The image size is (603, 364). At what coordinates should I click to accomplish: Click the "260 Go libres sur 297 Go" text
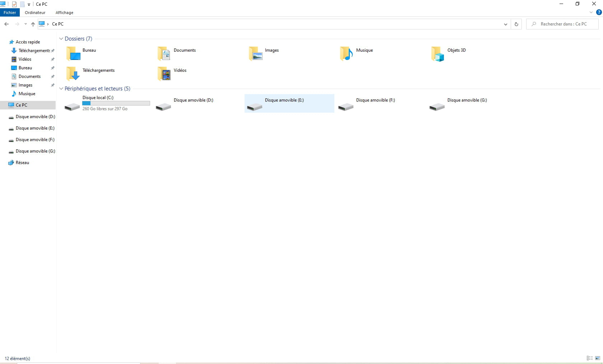pos(105,109)
